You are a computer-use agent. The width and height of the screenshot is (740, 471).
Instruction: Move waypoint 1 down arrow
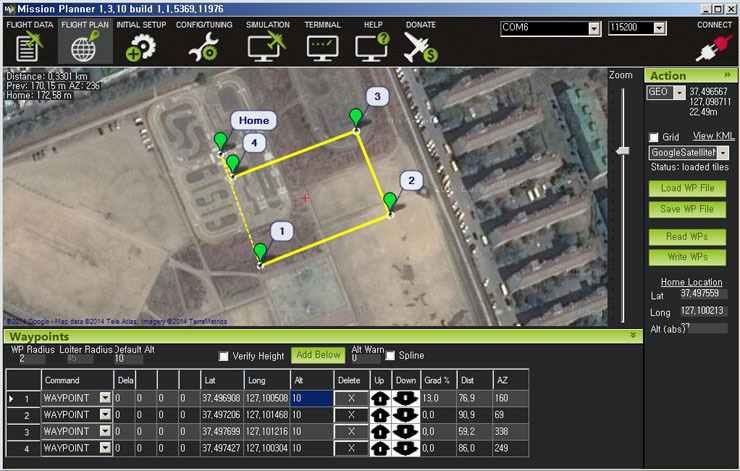point(405,398)
